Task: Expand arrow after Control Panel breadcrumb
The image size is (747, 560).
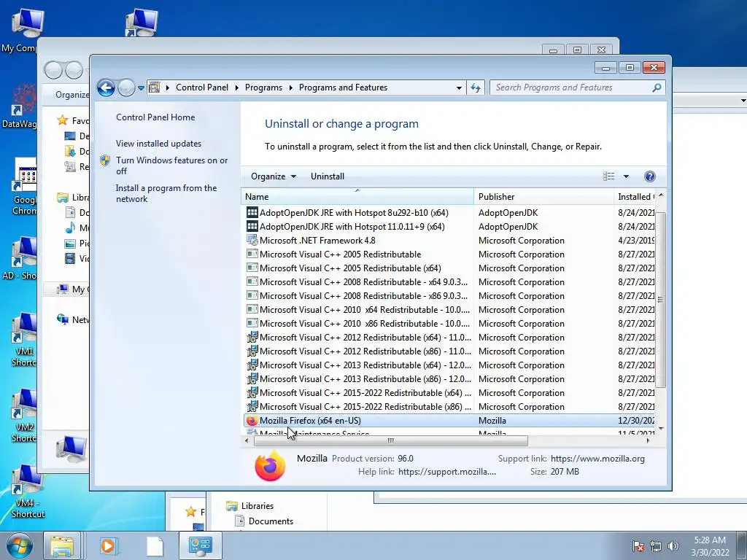Action: click(237, 87)
